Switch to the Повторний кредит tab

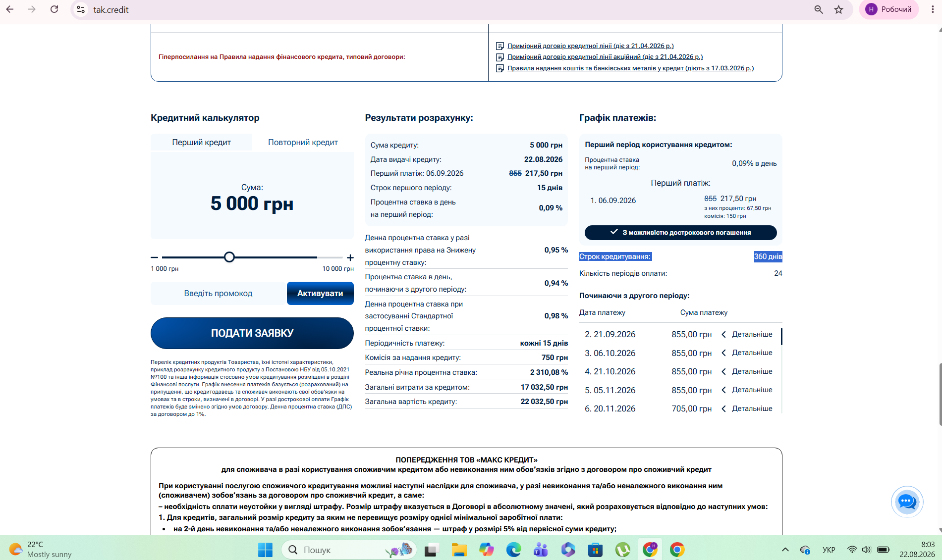tap(303, 142)
